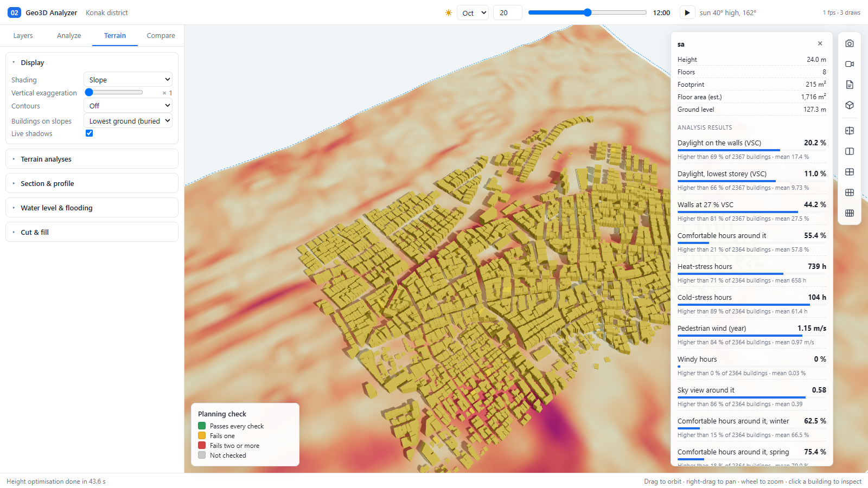The height and width of the screenshot is (488, 868).
Task: Click the red 'Fails two or more' swatch
Action: coord(202,445)
